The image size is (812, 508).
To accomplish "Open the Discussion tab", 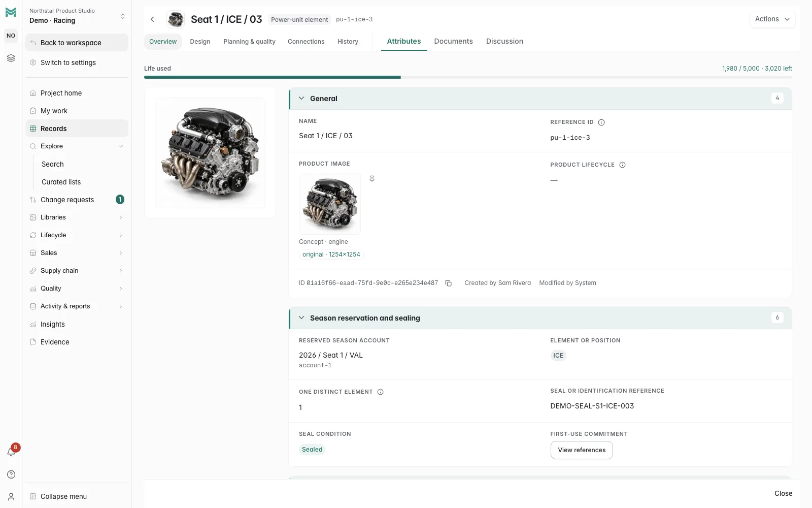I will point(504,42).
